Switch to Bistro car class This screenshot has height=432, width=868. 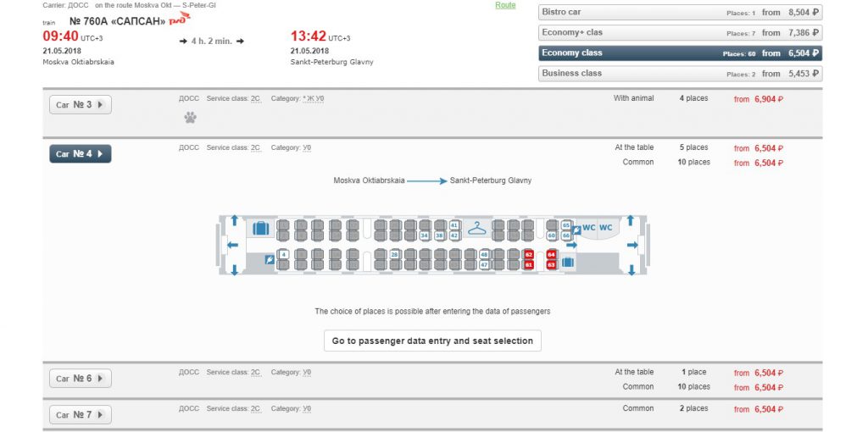coord(680,12)
